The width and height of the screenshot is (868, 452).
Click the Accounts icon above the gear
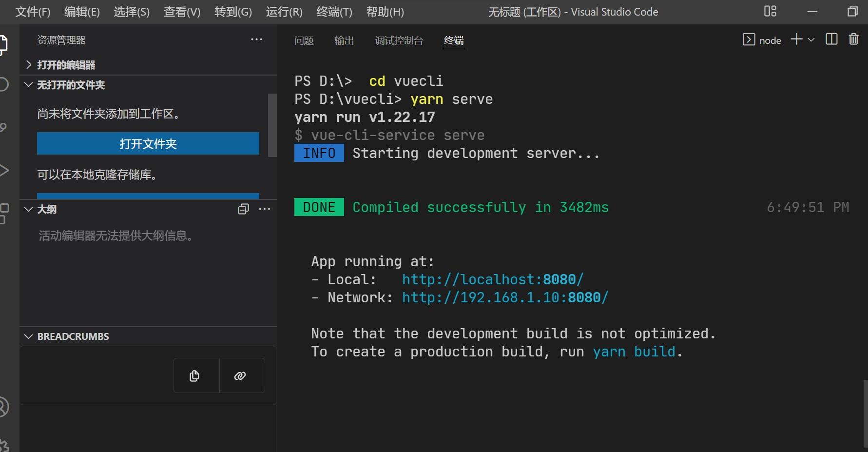tap(4, 406)
